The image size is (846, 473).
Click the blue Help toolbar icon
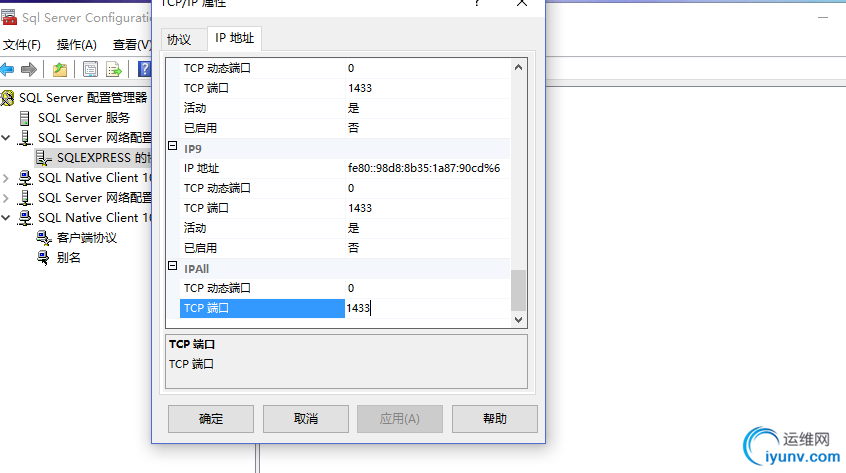pos(145,69)
